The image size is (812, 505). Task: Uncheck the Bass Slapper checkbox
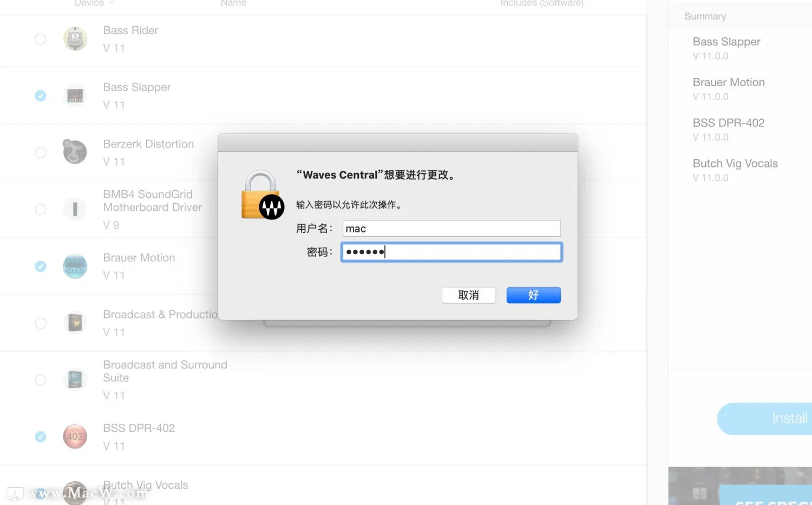[41, 96]
